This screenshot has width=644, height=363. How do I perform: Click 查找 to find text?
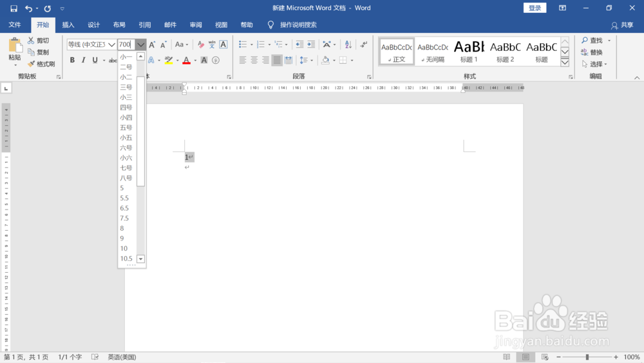tap(592, 40)
